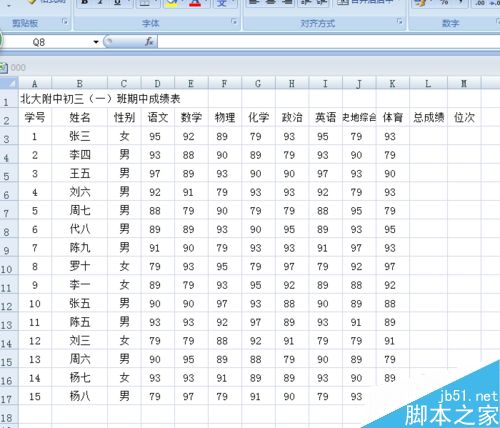Image resolution: width=500 pixels, height=428 pixels.
Task: Click the 数学 header cell
Action: tap(191, 117)
